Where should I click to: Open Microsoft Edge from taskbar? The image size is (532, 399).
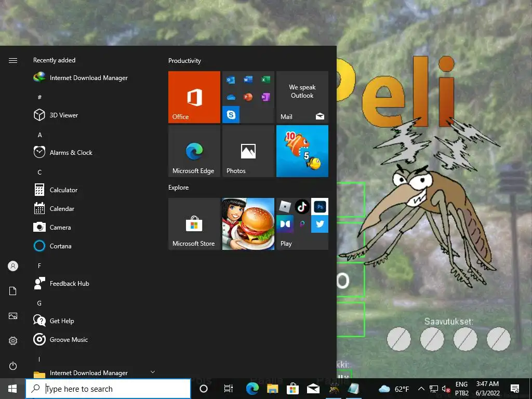click(x=252, y=389)
